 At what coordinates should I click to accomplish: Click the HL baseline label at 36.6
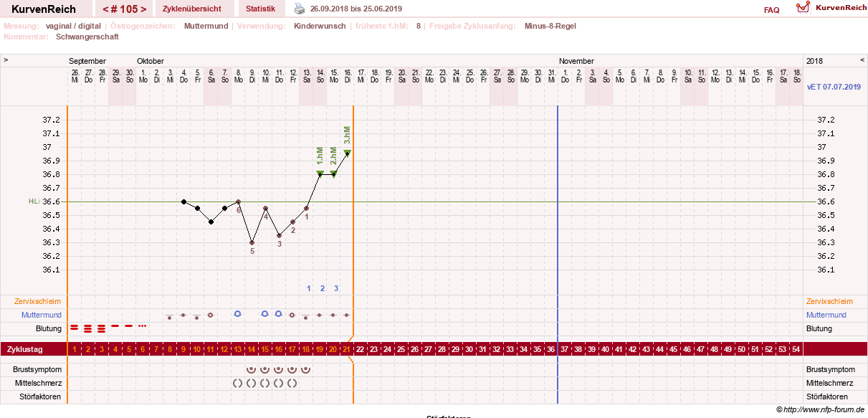click(x=33, y=201)
